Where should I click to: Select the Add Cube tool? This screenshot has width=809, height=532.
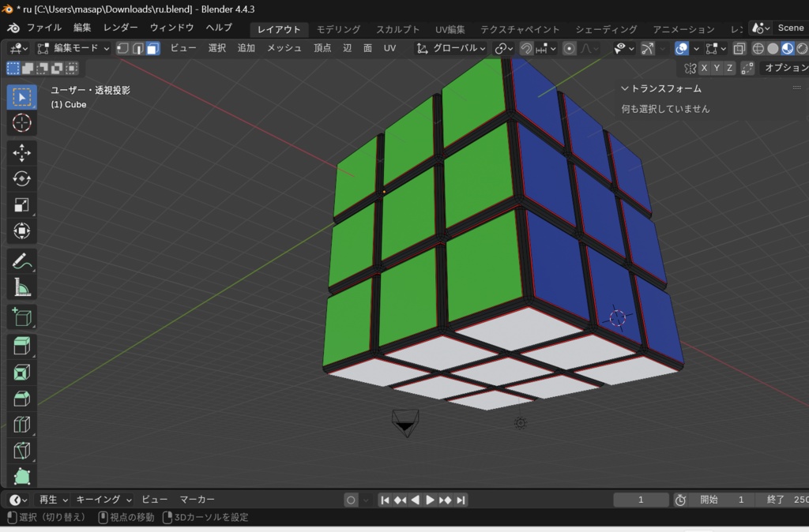[21, 317]
